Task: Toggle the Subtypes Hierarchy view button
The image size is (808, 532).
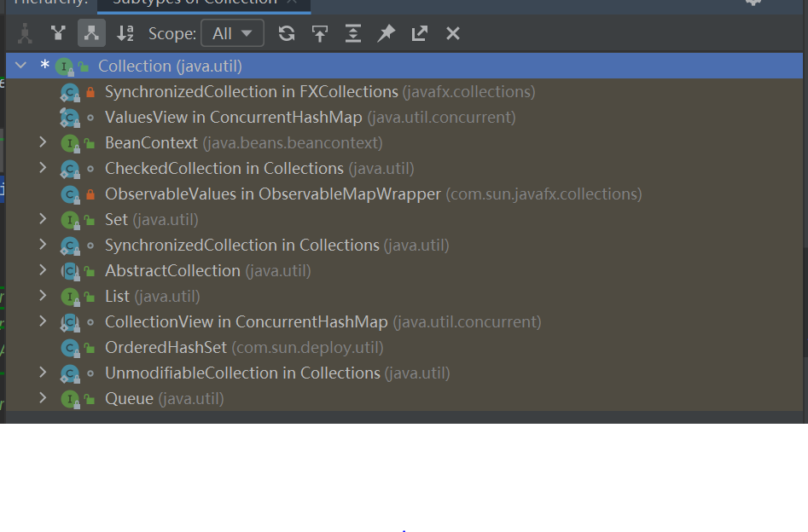Action: 91,33
